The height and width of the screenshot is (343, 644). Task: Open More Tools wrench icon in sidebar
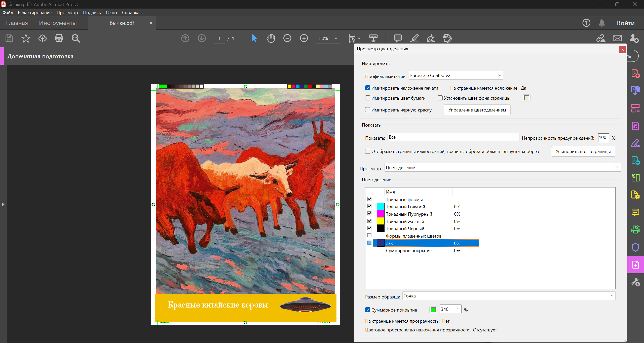click(635, 282)
